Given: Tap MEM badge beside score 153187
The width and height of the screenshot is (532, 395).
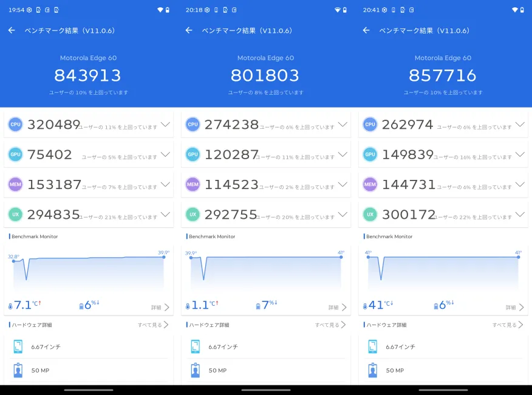Looking at the screenshot, I should pyautogui.click(x=16, y=184).
